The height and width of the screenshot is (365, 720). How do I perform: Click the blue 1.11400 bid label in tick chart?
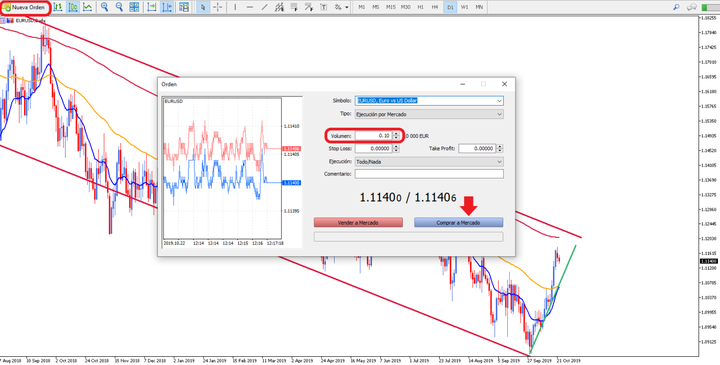(292, 183)
